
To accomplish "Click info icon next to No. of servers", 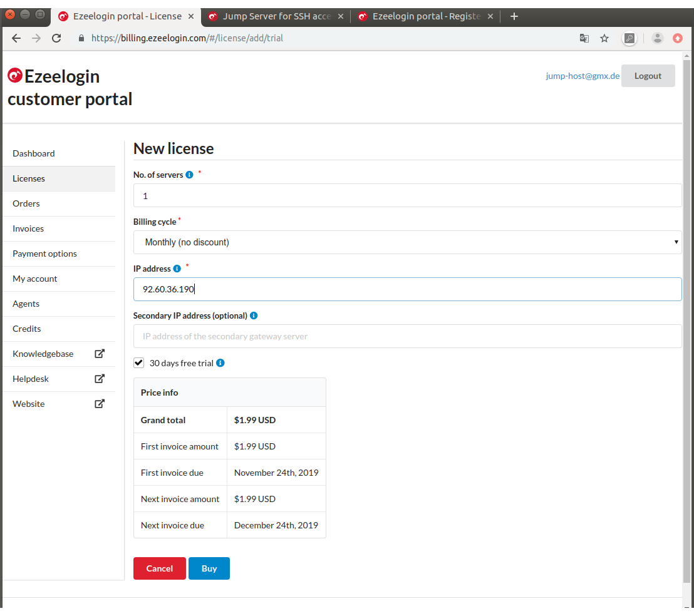I will [x=189, y=175].
